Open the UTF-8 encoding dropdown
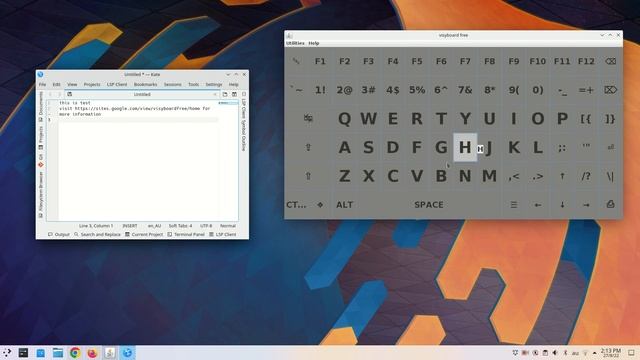This screenshot has height=360, width=640. (206, 226)
